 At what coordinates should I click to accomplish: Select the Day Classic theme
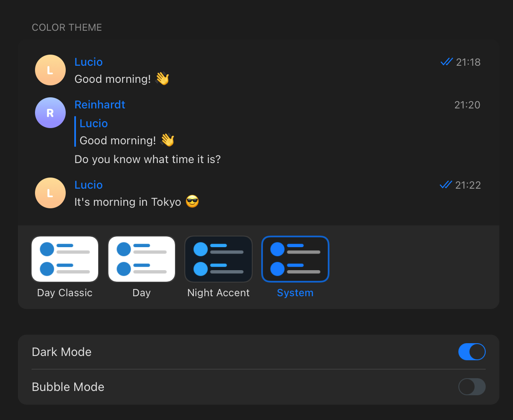tap(64, 259)
